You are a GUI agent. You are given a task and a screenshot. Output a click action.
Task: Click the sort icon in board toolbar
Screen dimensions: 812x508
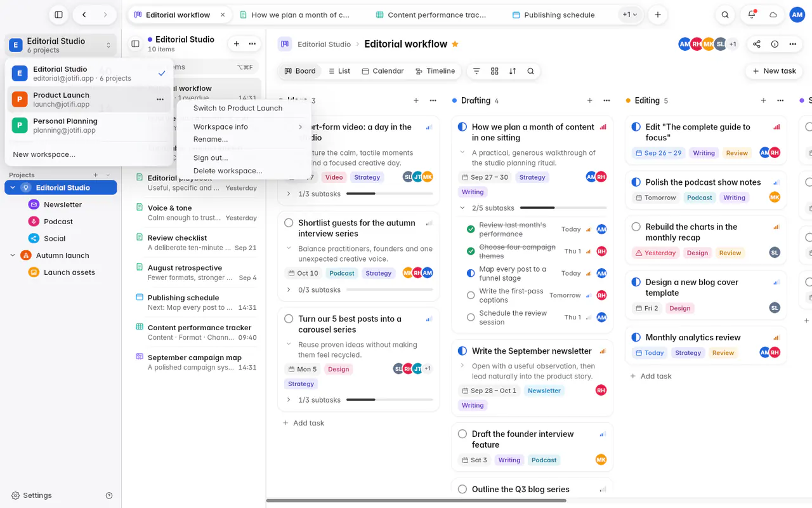[x=513, y=71]
